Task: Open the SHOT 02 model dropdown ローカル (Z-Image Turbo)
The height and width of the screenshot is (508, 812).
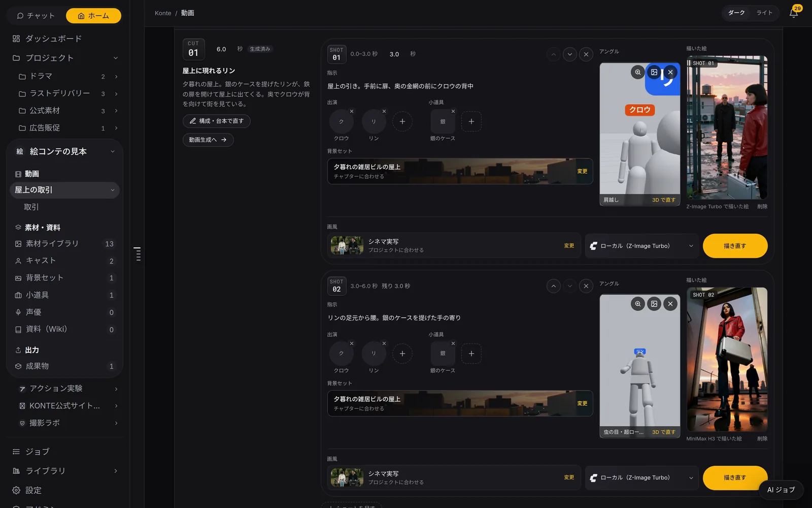Action: coord(641,478)
